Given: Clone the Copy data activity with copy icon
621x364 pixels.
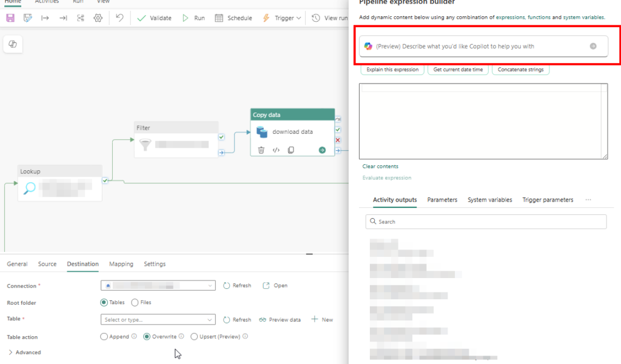Looking at the screenshot, I should [291, 150].
